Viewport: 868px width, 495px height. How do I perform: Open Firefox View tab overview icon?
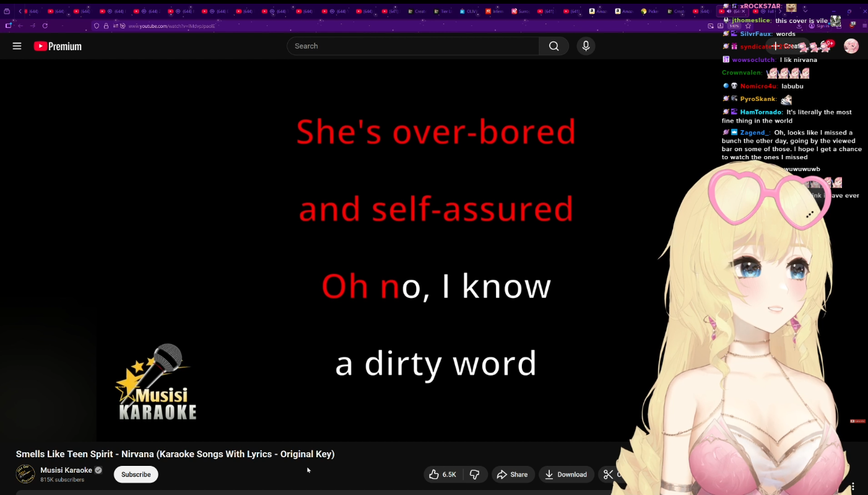(7, 11)
